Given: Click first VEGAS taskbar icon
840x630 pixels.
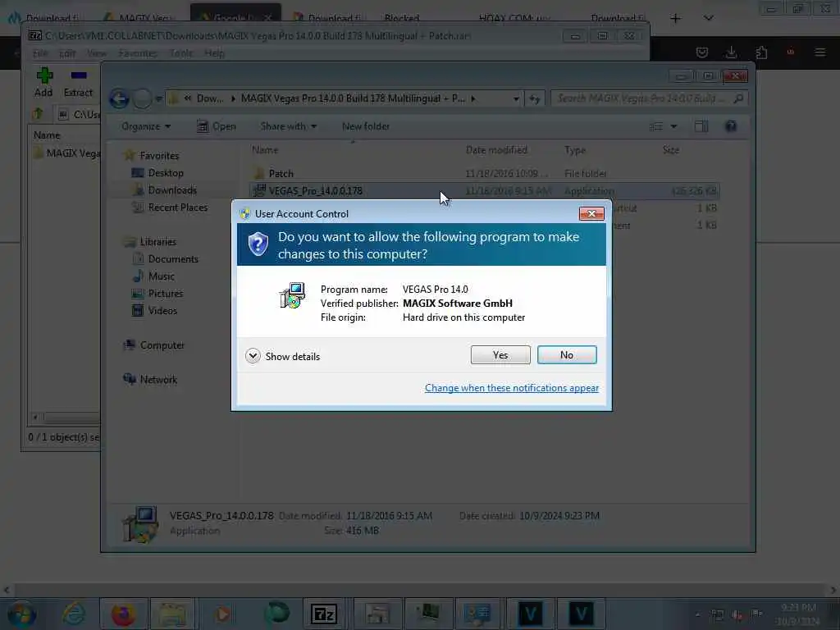Looking at the screenshot, I should coord(531,614).
